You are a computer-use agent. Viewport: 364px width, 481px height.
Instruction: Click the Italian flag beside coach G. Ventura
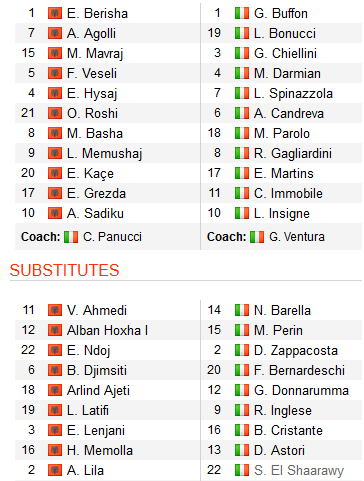tap(257, 237)
